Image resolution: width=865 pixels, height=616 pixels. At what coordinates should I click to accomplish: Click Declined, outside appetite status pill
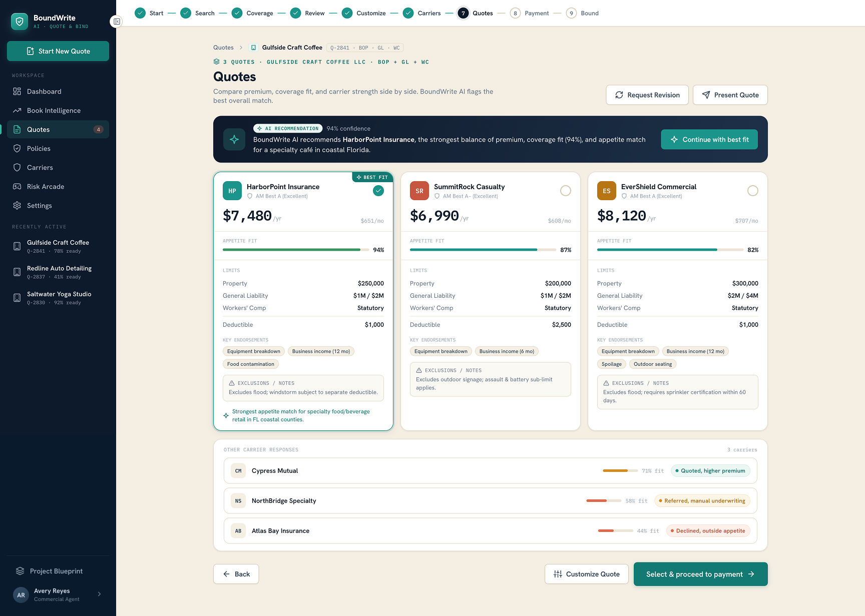tap(708, 531)
